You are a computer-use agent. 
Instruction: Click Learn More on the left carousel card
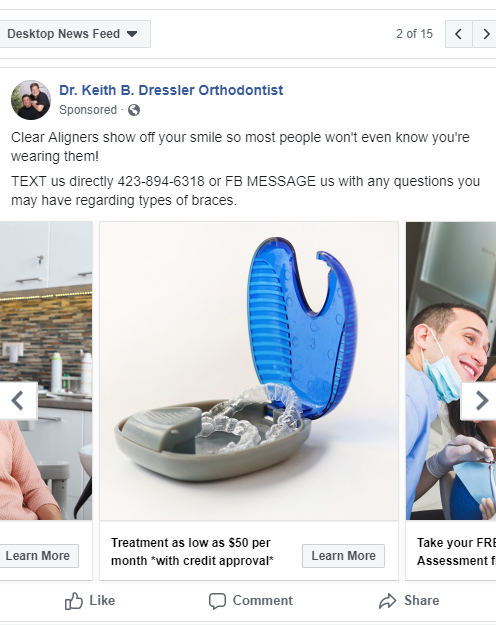[x=39, y=556]
